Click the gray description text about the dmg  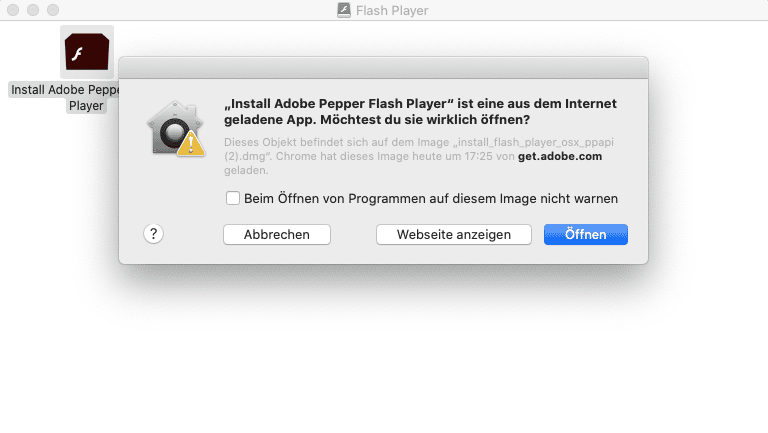pyautogui.click(x=419, y=156)
